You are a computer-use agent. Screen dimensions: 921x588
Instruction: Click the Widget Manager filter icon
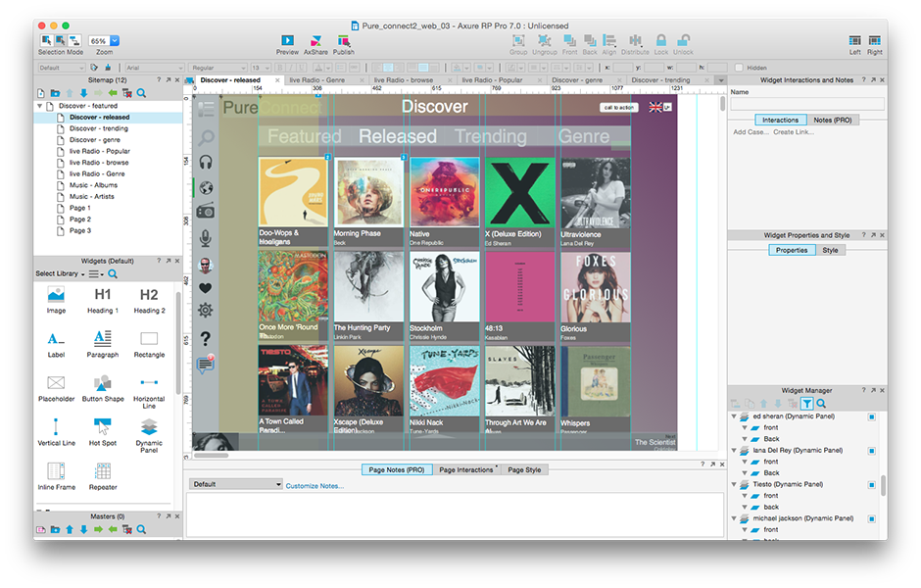point(806,403)
